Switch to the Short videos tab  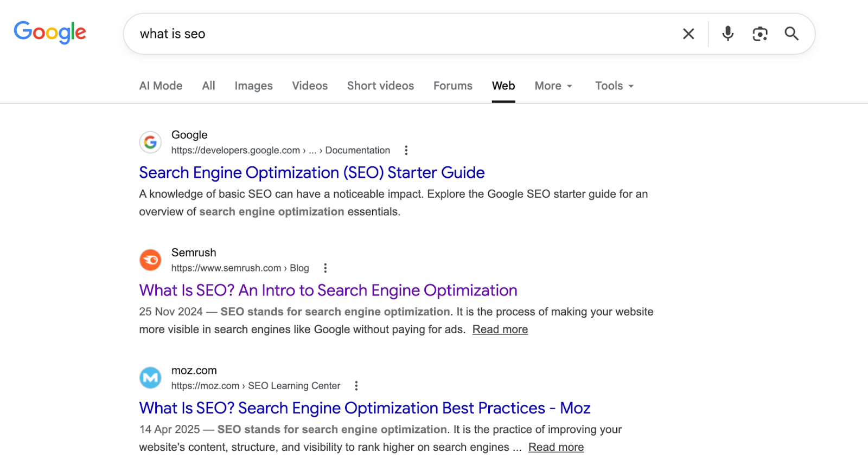coord(380,86)
